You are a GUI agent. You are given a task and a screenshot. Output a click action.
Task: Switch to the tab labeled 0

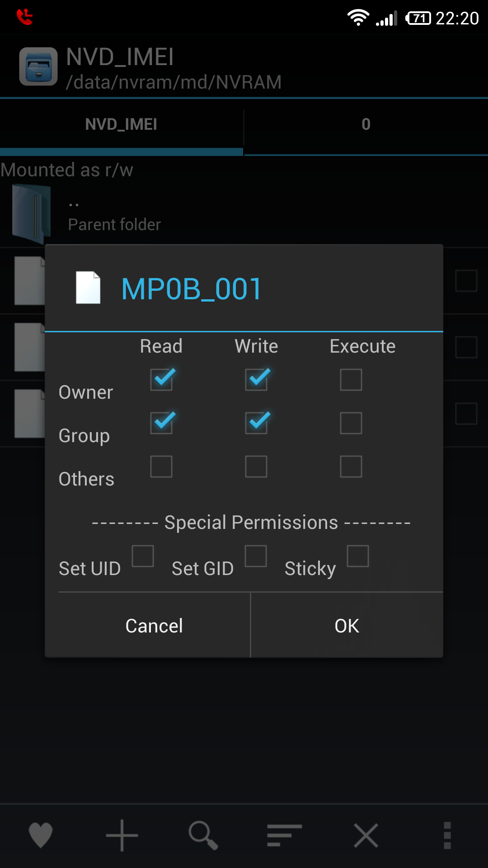click(366, 124)
